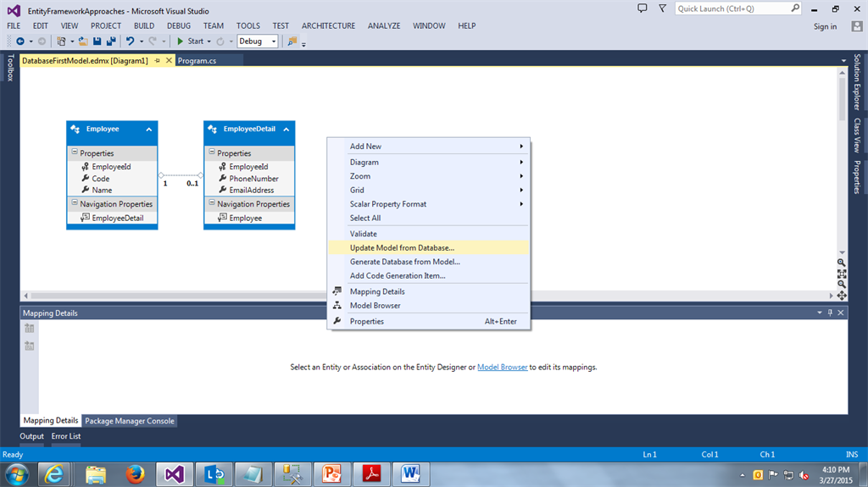Close the DatabaseFirstModel.edmx tab
The image size is (868, 487).
pyautogui.click(x=169, y=60)
